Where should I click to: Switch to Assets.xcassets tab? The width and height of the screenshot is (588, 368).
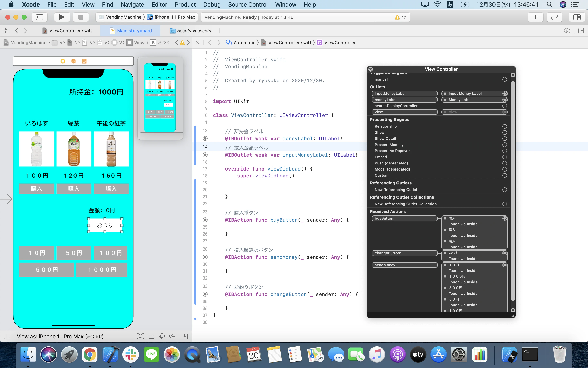[190, 31]
